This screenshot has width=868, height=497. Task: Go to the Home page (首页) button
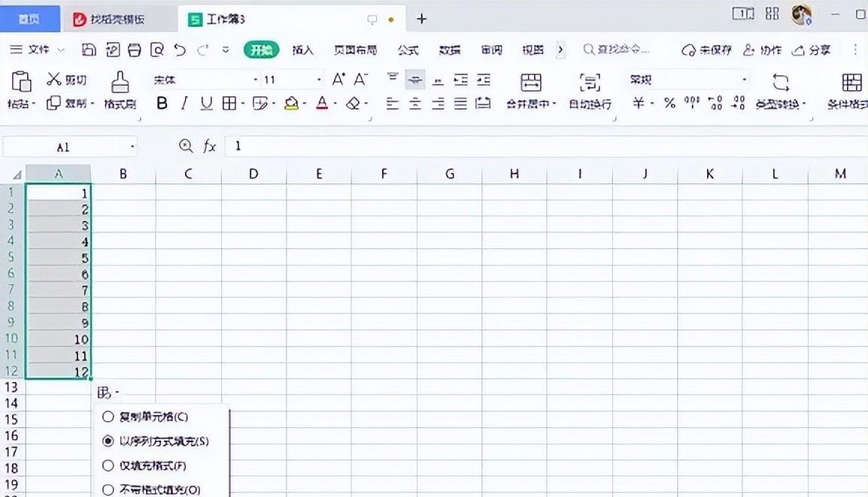29,19
